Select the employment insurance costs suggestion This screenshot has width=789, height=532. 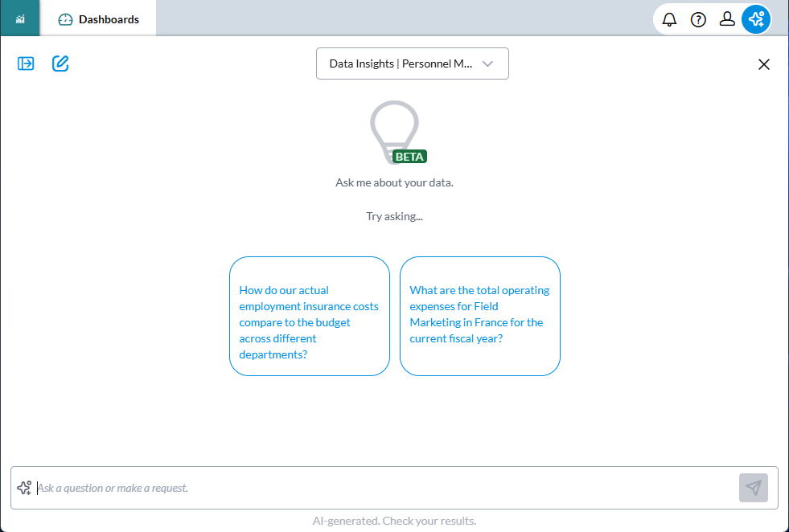(x=310, y=316)
